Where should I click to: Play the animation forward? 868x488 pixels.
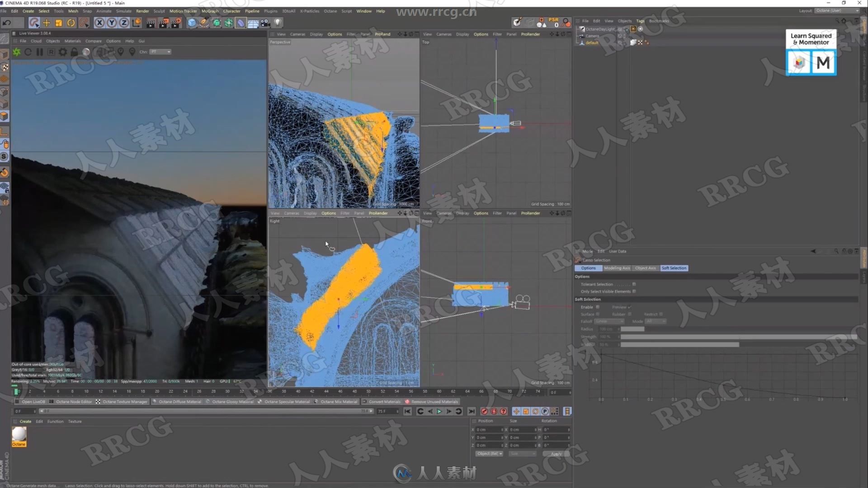(439, 412)
